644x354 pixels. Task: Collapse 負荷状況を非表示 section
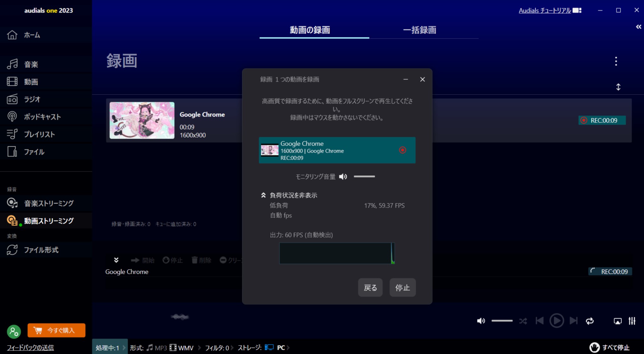coord(289,195)
